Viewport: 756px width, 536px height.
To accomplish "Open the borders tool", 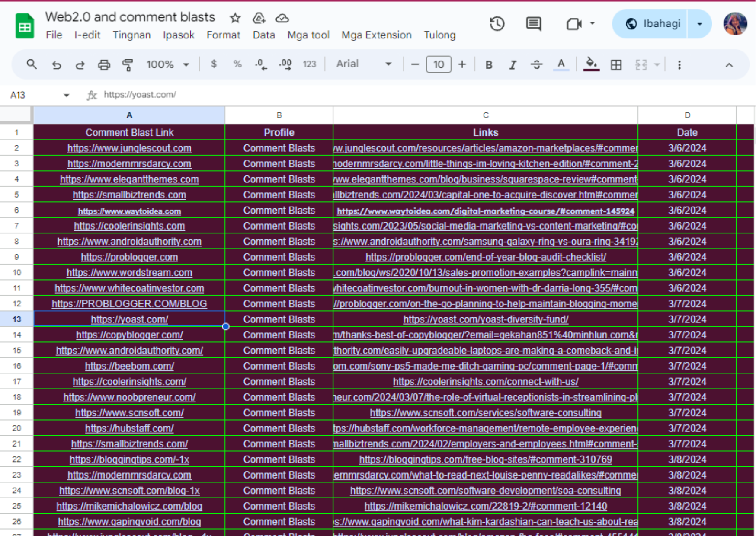I will pyautogui.click(x=616, y=65).
